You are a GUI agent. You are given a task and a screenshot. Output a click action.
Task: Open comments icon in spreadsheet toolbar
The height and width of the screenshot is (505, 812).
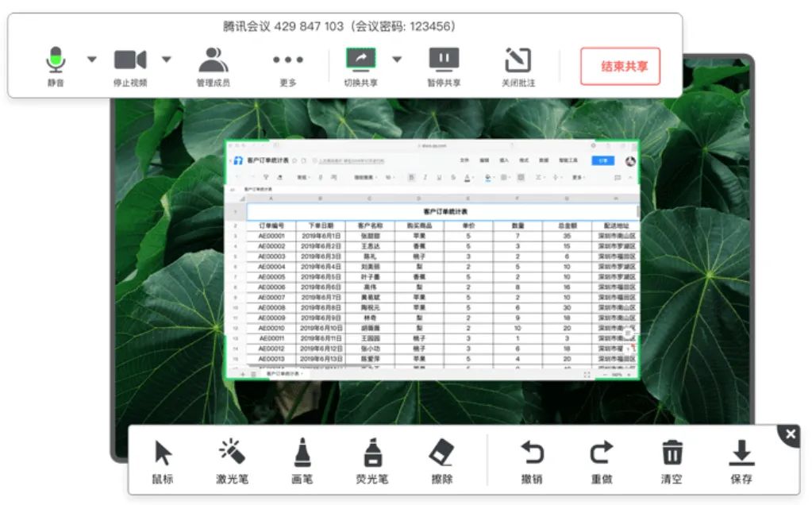[618, 178]
